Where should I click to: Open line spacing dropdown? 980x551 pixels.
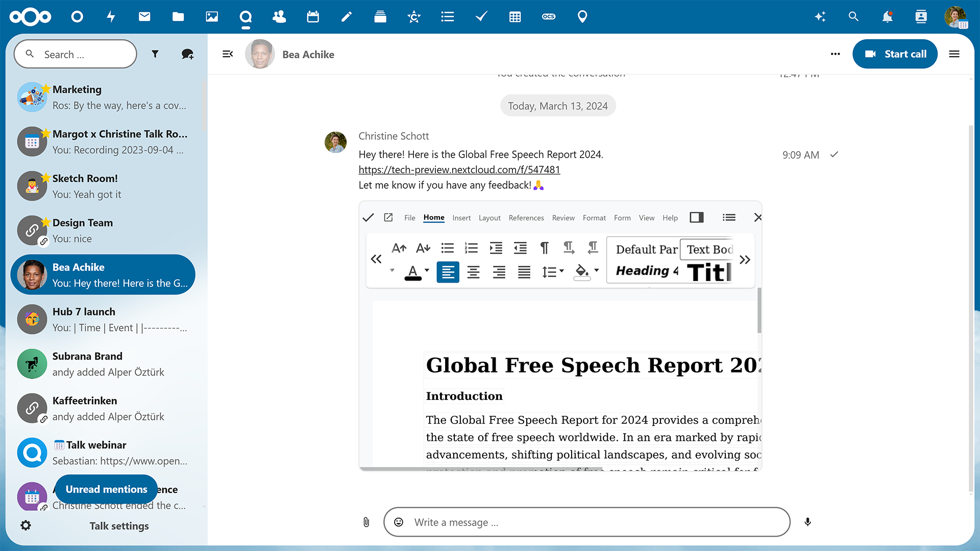pos(553,272)
